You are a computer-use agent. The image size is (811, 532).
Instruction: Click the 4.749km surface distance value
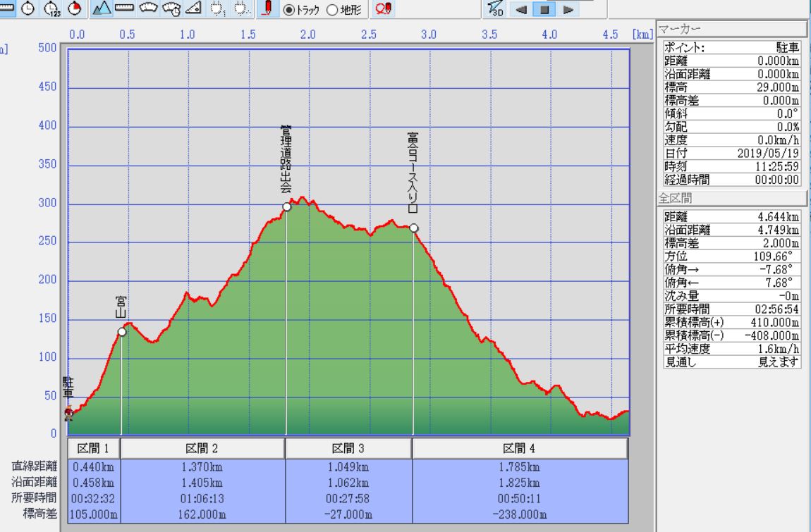coord(778,230)
